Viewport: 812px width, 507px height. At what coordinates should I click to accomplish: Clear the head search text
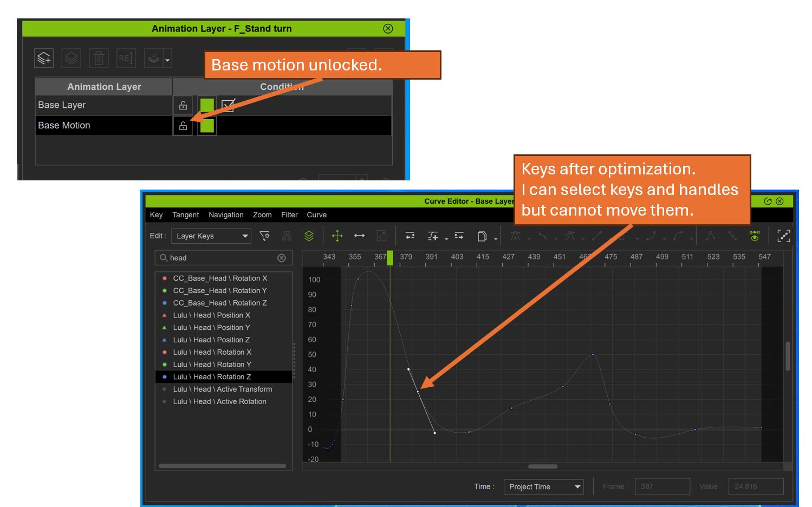point(282,258)
